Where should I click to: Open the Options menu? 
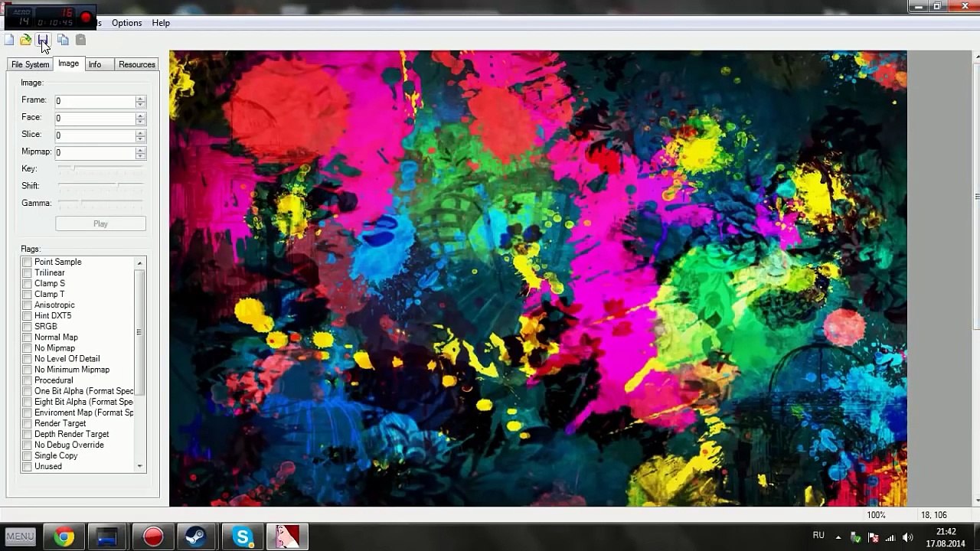pos(126,23)
